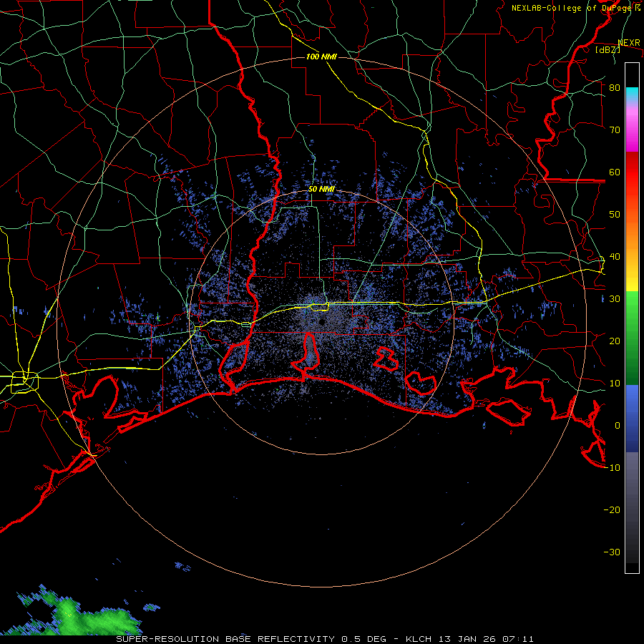Click the cyan band on the color legend
This screenshot has width=644, height=644.
coord(632,94)
